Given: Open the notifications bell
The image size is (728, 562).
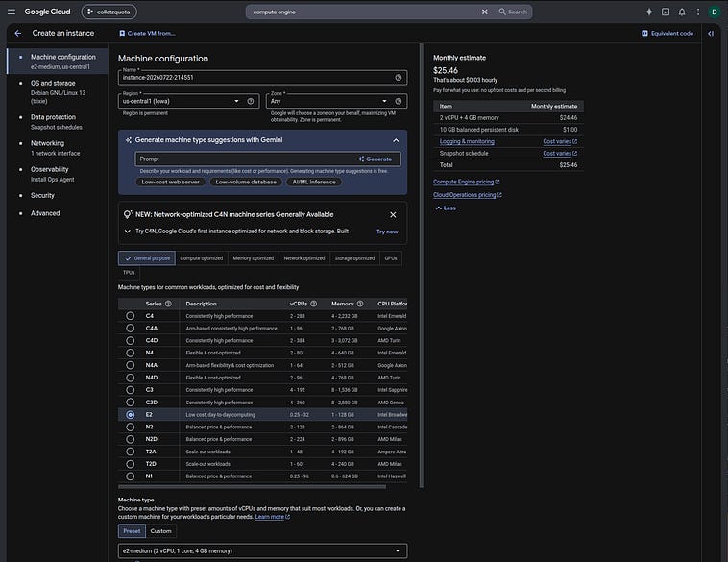Looking at the screenshot, I should 682,12.
